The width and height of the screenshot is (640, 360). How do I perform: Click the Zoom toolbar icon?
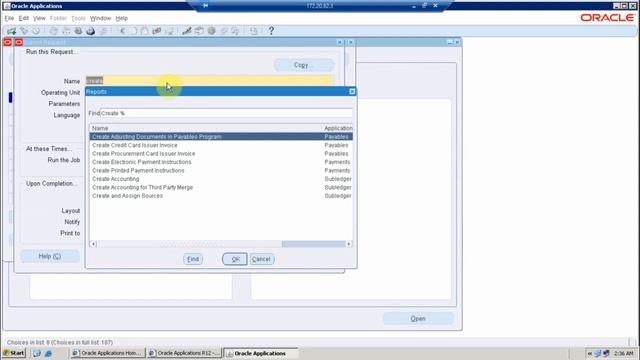(x=199, y=31)
